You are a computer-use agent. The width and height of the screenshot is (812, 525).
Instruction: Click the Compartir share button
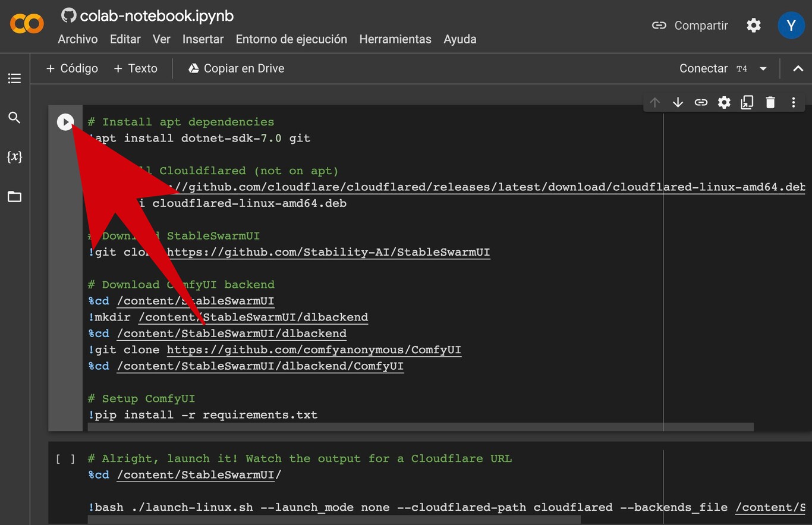[x=690, y=26]
